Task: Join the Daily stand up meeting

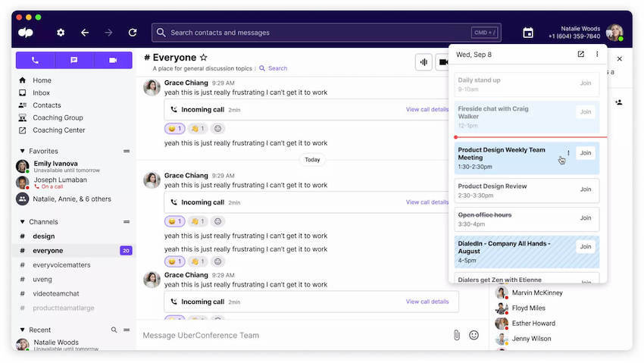Action: [x=585, y=83]
